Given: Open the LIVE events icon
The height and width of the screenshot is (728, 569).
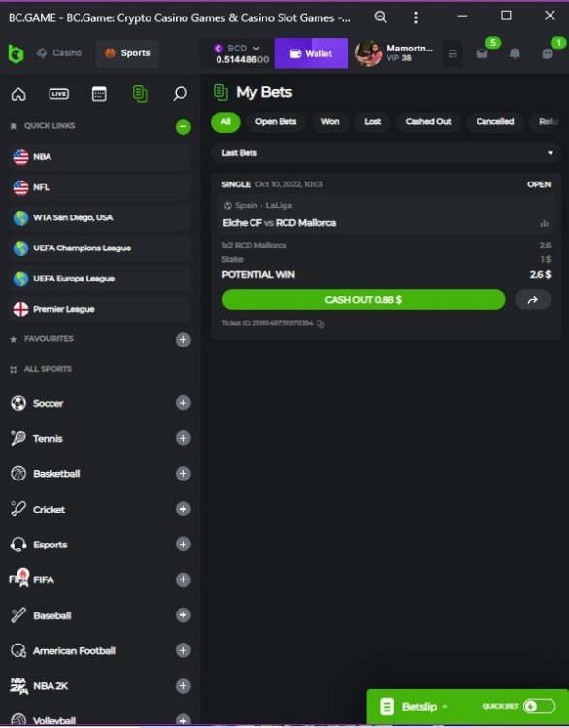Looking at the screenshot, I should click(58, 94).
